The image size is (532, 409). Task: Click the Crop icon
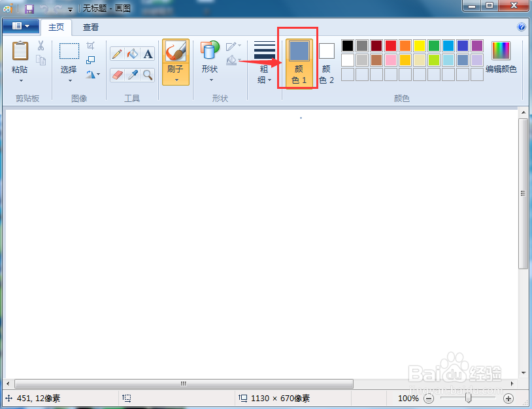(x=91, y=46)
